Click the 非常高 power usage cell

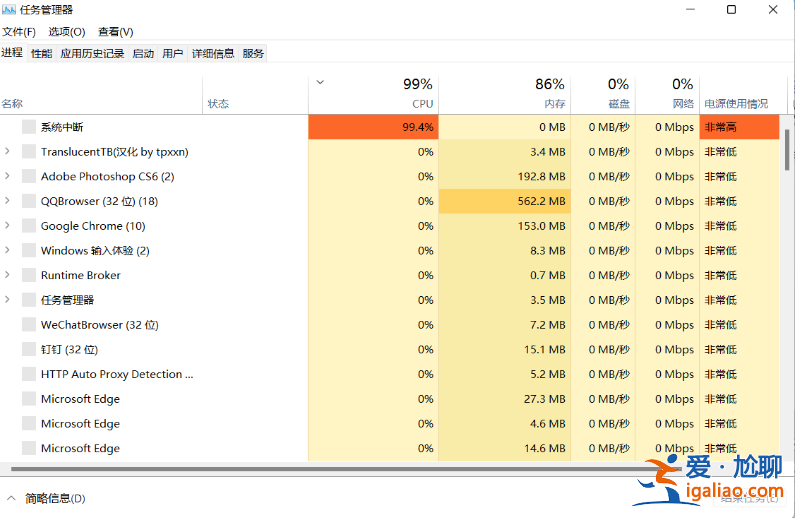[739, 127]
